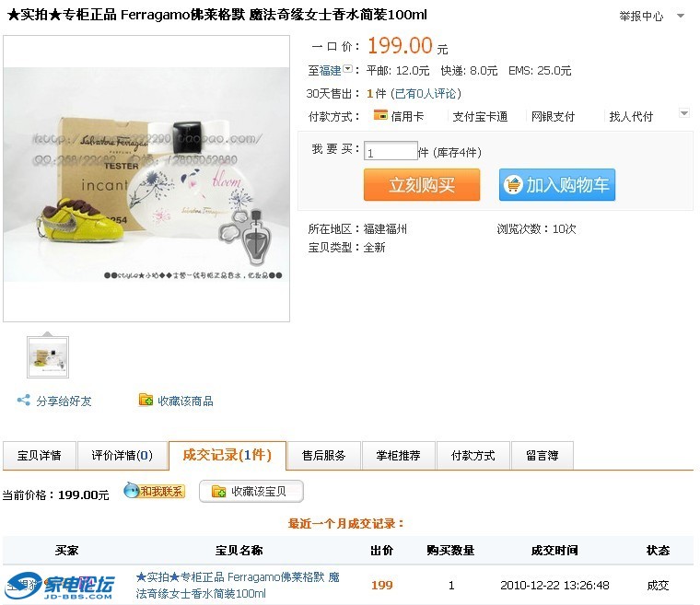
Task: Click the orange 立刻购买 button
Action: (422, 184)
